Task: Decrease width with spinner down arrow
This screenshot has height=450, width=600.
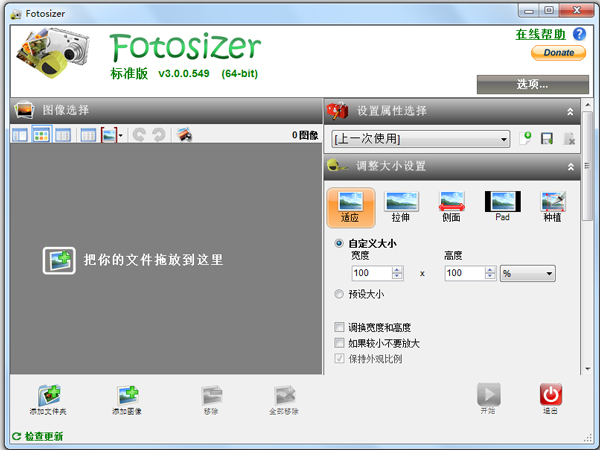Action: (397, 277)
